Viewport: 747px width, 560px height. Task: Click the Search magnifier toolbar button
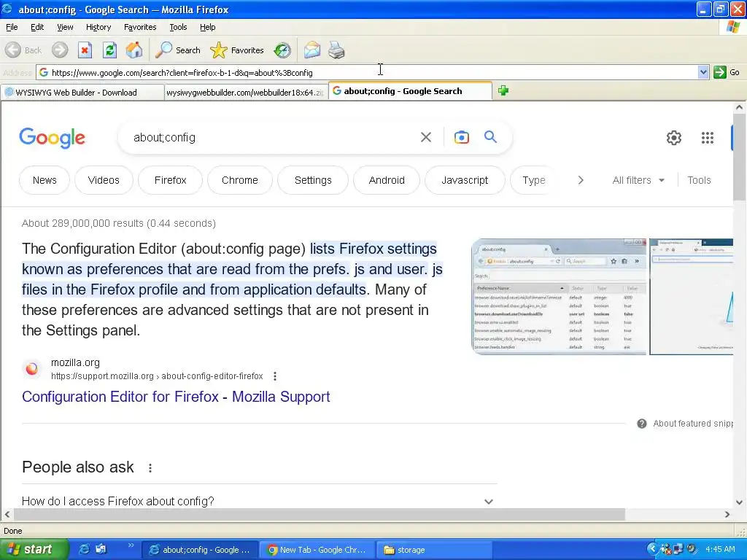click(x=178, y=50)
